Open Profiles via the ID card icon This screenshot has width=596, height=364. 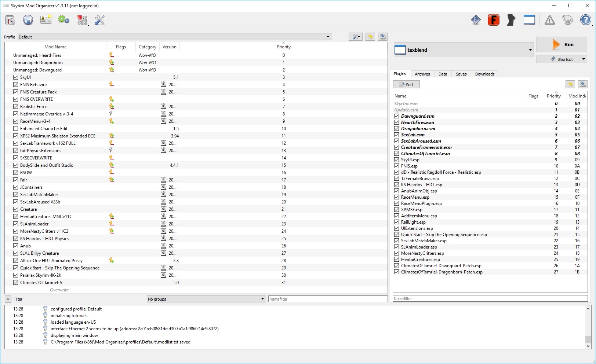pyautogui.click(x=46, y=20)
